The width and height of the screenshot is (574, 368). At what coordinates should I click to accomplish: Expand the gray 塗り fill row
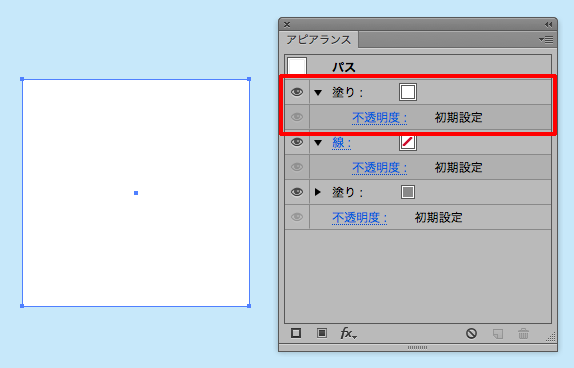click(318, 192)
